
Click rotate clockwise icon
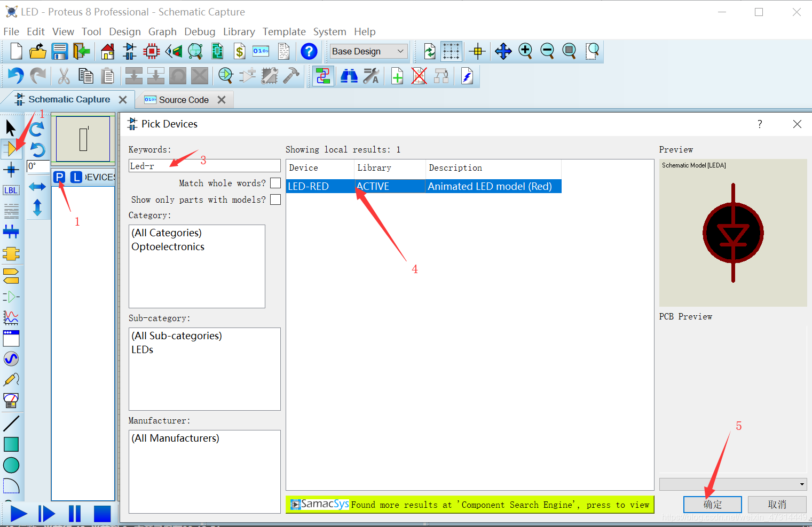point(37,129)
